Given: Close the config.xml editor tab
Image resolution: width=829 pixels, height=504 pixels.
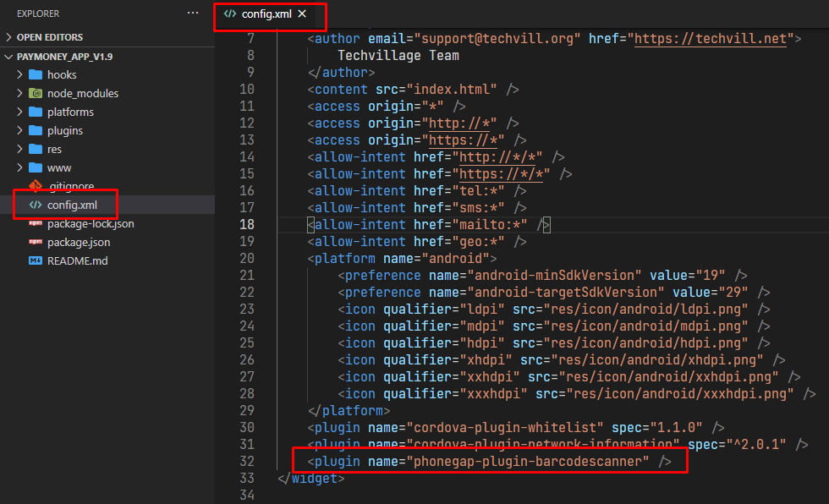Looking at the screenshot, I should pos(302,14).
